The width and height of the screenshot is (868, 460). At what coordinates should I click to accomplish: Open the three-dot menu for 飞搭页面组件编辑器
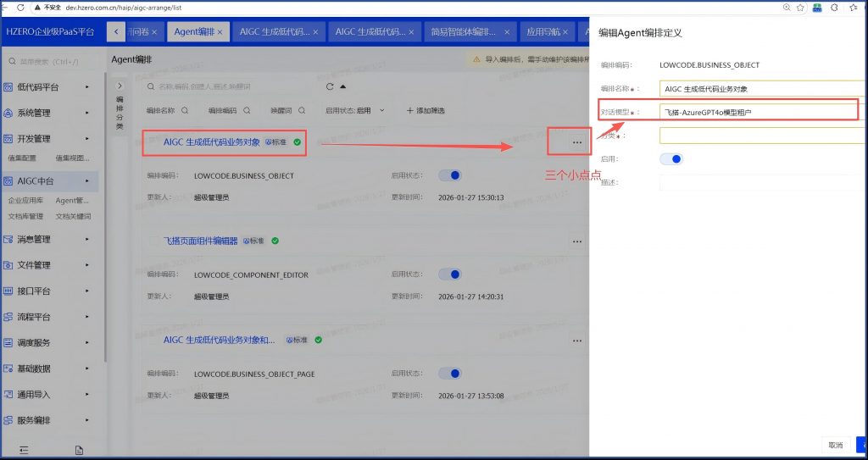577,241
